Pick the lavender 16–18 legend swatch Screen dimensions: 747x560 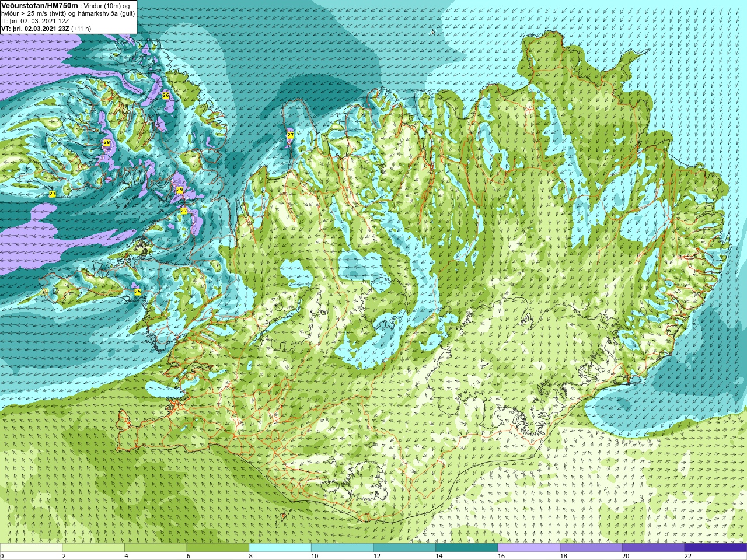point(529,548)
